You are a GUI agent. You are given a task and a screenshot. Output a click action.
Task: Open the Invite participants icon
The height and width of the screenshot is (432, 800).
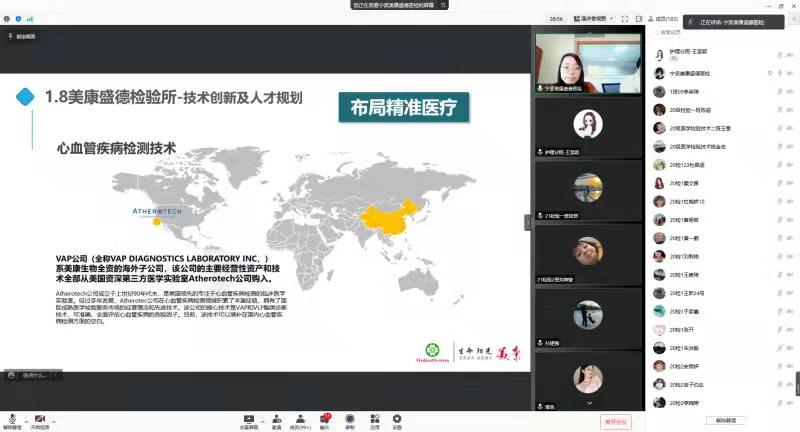[276, 421]
